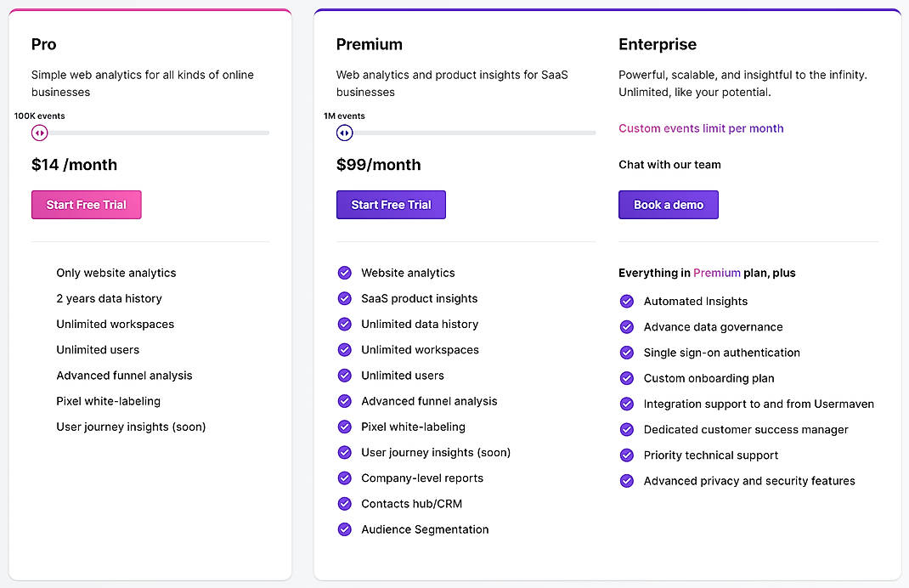
Task: Click the checkmark beside Advanced funnel analysis in Premium
Action: (x=345, y=401)
